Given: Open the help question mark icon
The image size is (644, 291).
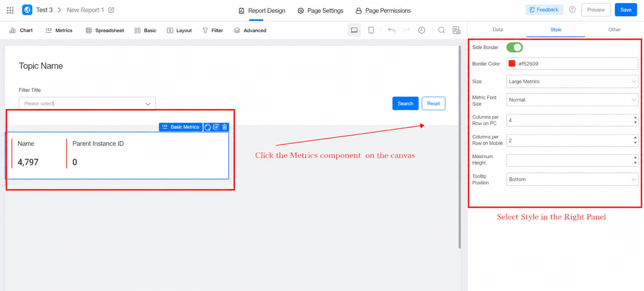Looking at the screenshot, I should (x=572, y=10).
